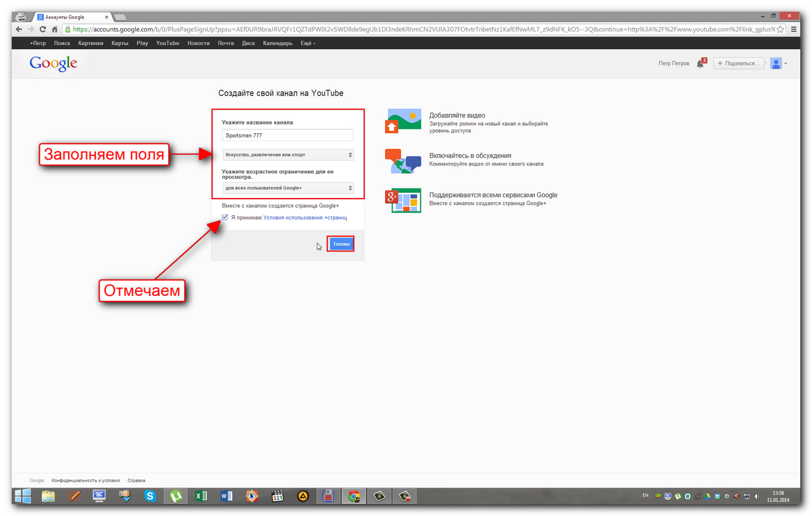
Task: Open the network tray icon
Action: point(747,496)
